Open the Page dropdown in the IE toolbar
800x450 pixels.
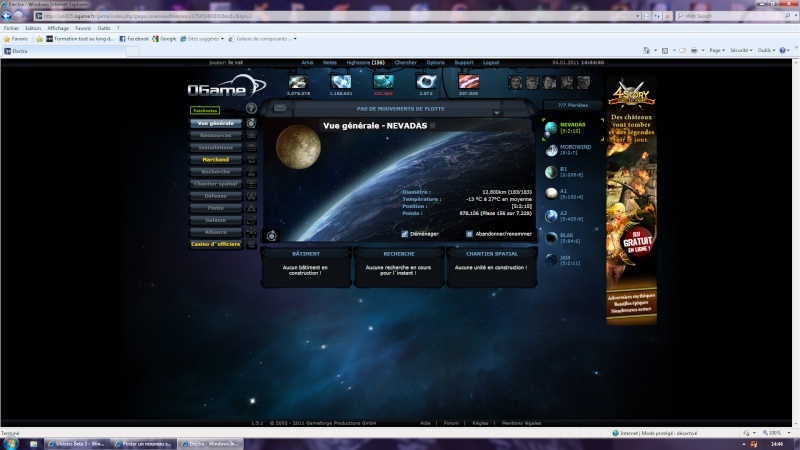(717, 51)
